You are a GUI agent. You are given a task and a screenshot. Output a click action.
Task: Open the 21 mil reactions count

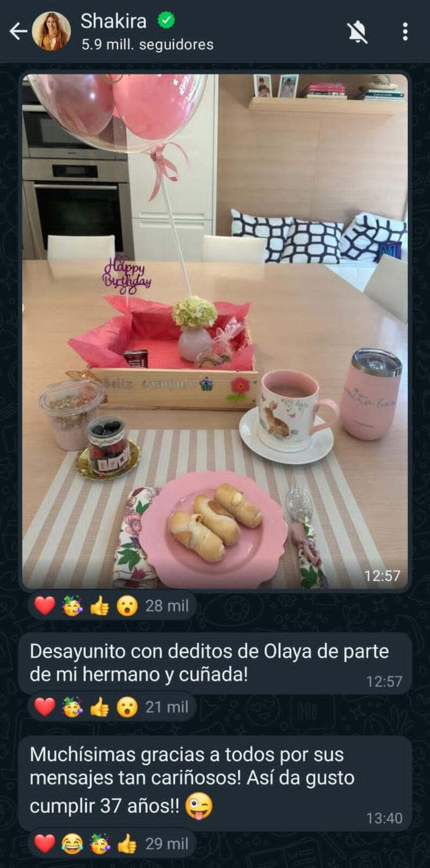(x=167, y=707)
